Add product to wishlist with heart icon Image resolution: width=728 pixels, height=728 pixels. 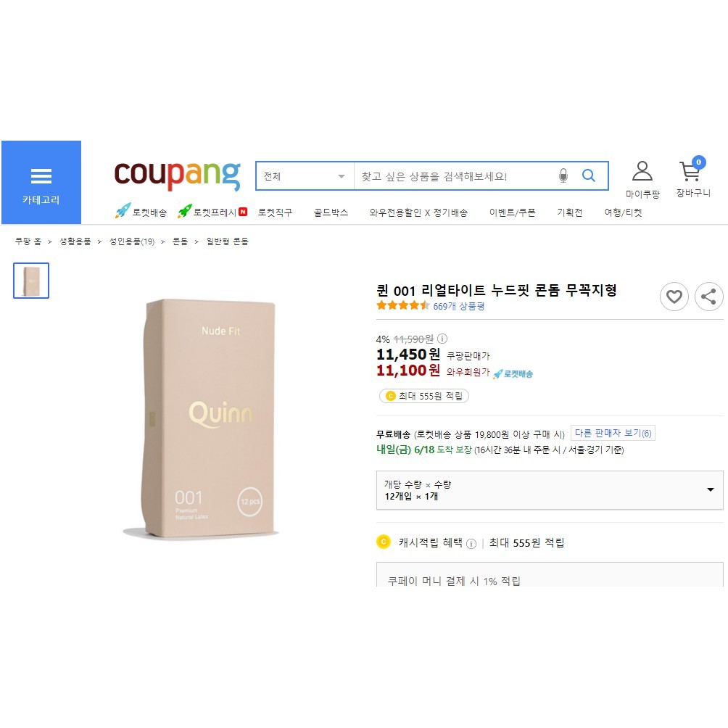(674, 297)
